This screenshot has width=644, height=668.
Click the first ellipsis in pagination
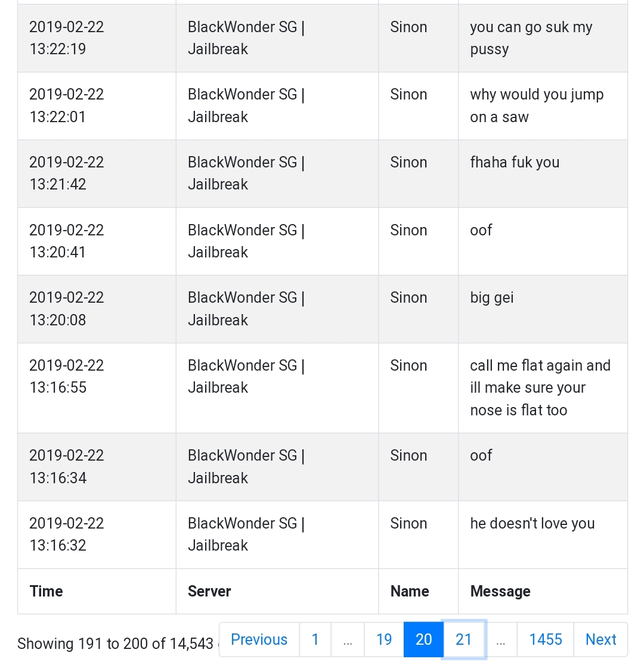(x=348, y=639)
